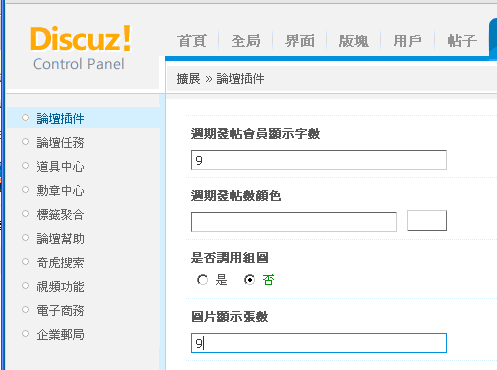497x370 pixels.
Task: Go to 道具中心 in sidebar
Action: click(60, 166)
